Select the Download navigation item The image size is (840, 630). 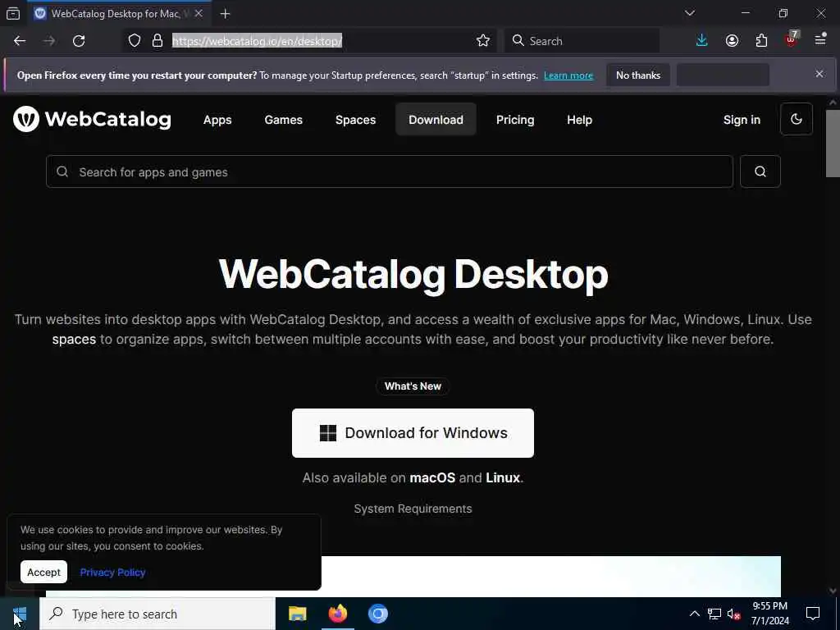pos(436,120)
